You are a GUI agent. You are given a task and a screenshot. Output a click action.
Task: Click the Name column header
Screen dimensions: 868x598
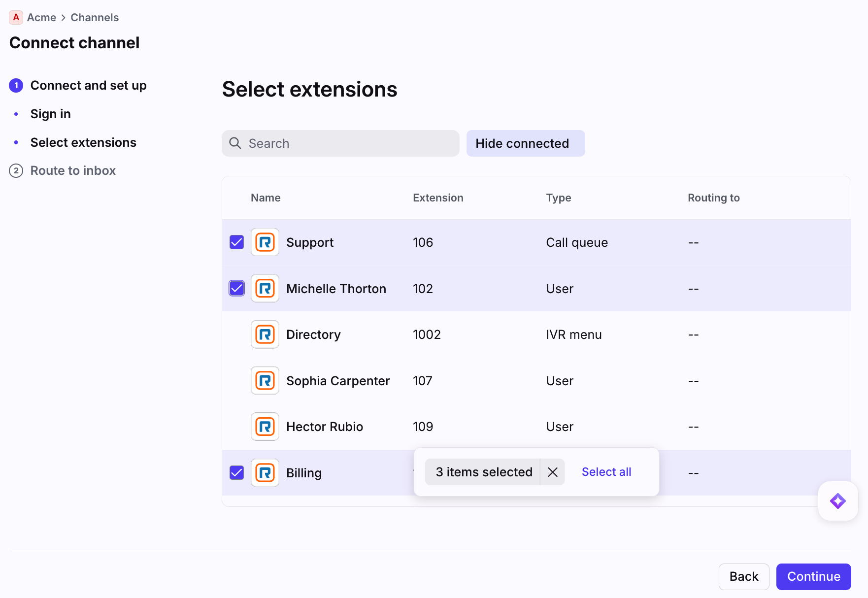click(266, 198)
